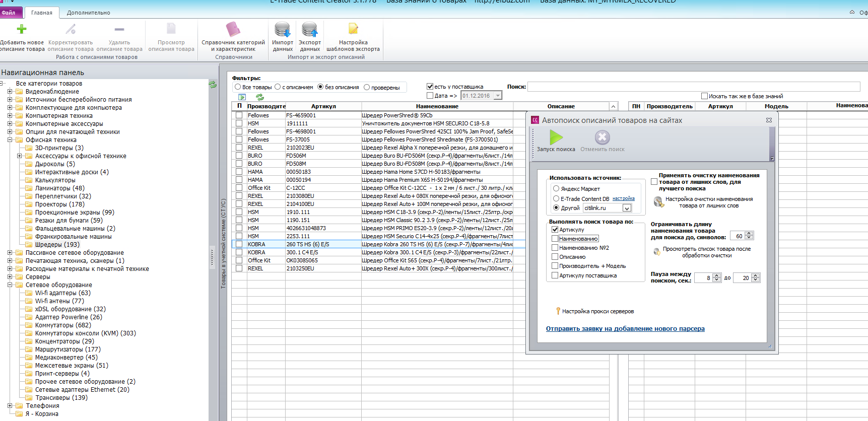Switch to the Главная ribbon tab
This screenshot has height=421, width=868.
42,13
